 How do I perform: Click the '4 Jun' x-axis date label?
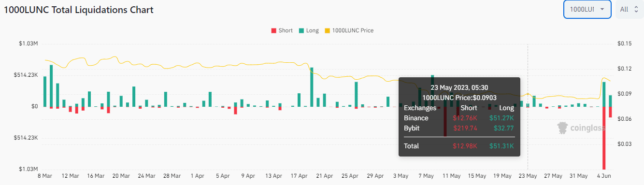coord(604,176)
